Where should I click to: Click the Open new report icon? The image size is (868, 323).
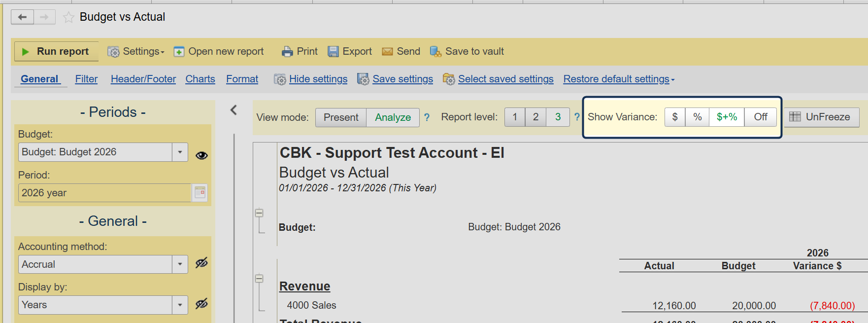pos(179,52)
